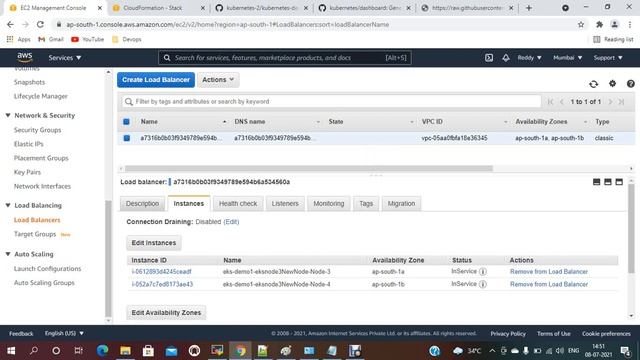Open File Explorer from taskbar
This screenshot has height=360, width=640.
tap(125, 351)
